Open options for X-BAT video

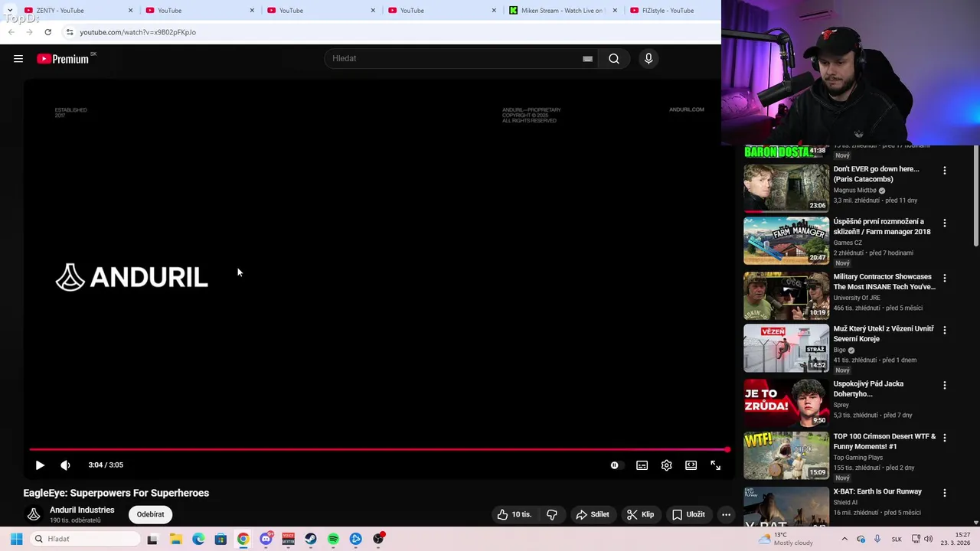[945, 494]
